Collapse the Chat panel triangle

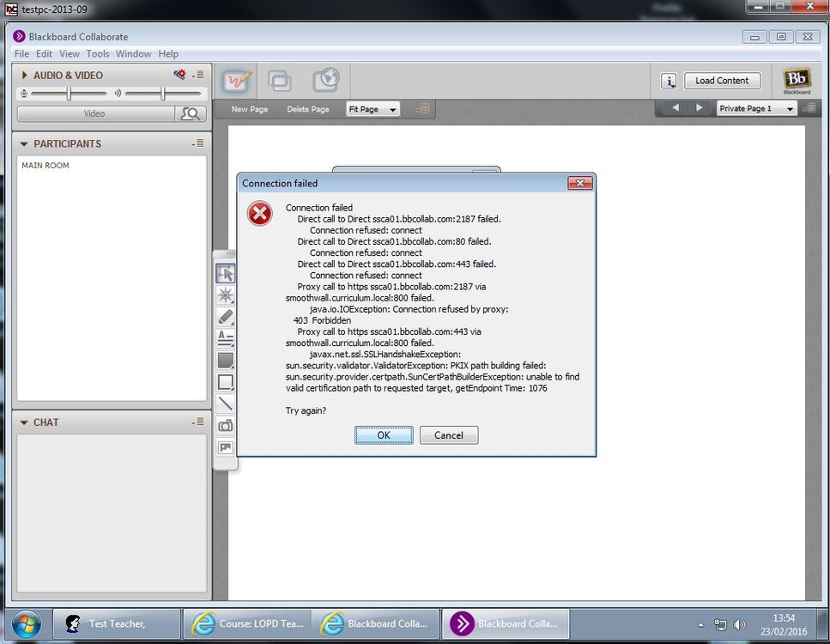point(24,422)
